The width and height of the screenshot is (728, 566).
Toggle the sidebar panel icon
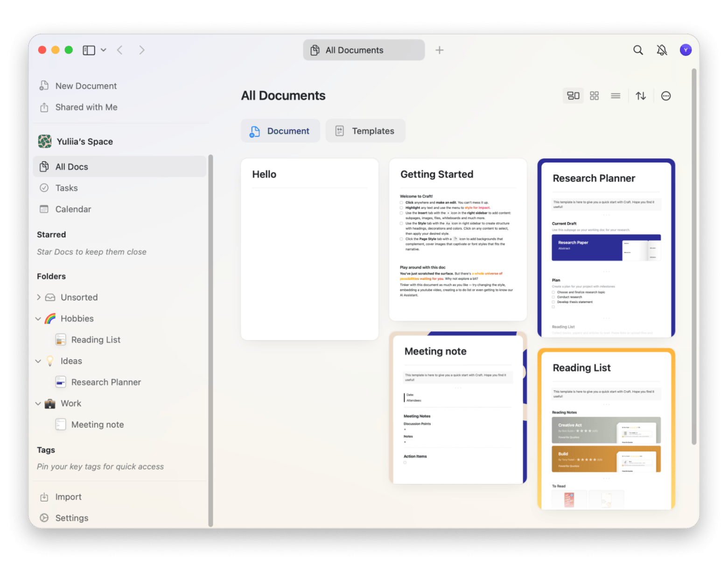(x=89, y=50)
